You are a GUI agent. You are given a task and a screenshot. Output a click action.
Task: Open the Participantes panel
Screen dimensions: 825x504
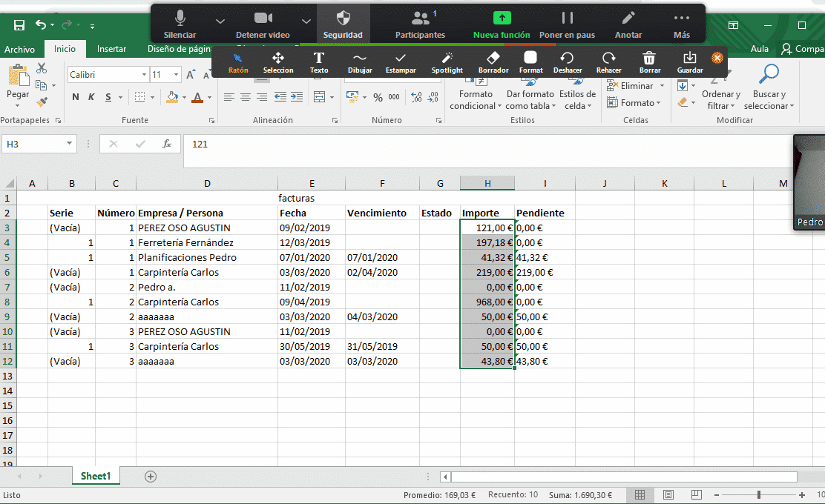point(420,24)
